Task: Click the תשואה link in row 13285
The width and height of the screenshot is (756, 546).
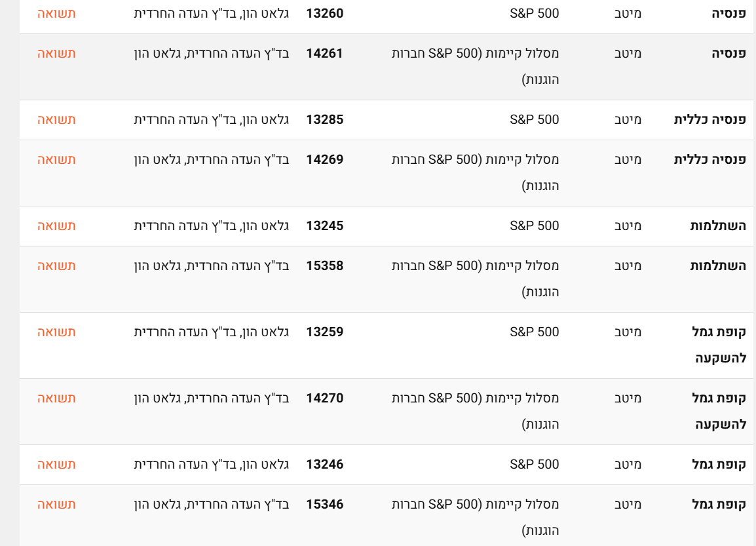Action: click(x=56, y=119)
